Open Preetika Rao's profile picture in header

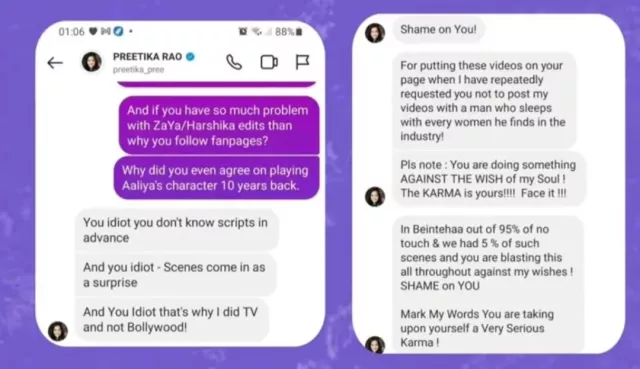click(92, 62)
